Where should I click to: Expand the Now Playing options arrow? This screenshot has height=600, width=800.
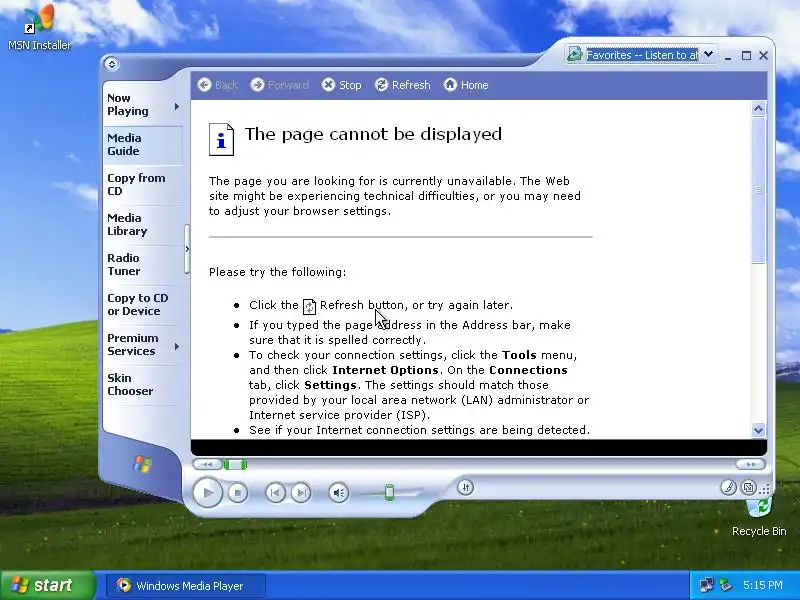177,106
